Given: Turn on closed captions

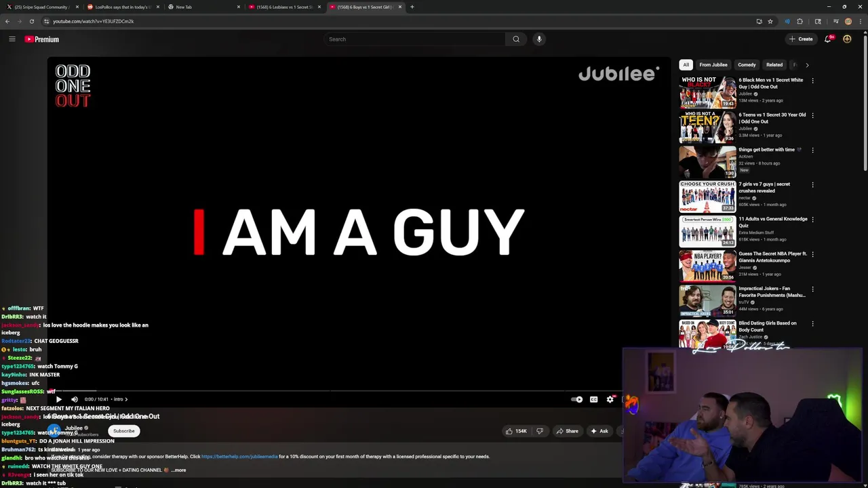Looking at the screenshot, I should [593, 399].
